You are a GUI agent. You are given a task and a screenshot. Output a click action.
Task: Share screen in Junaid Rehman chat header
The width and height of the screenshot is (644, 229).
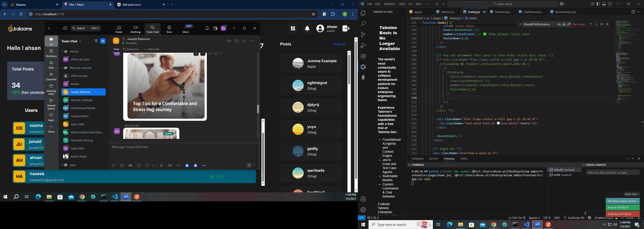pyautogui.click(x=237, y=41)
